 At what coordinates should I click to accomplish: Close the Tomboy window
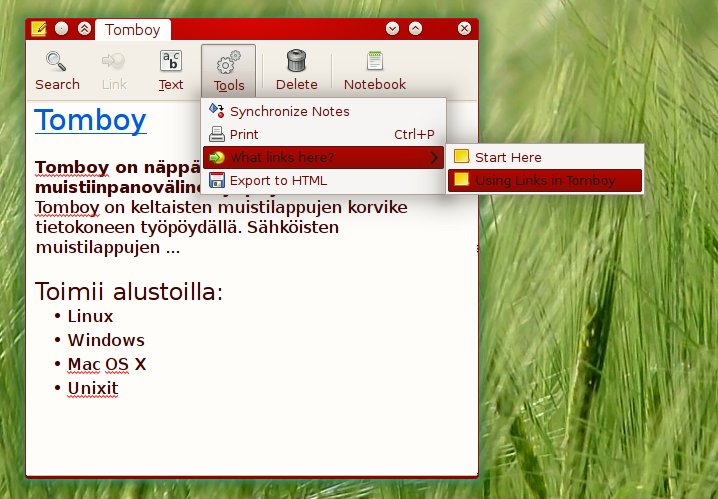(x=464, y=28)
